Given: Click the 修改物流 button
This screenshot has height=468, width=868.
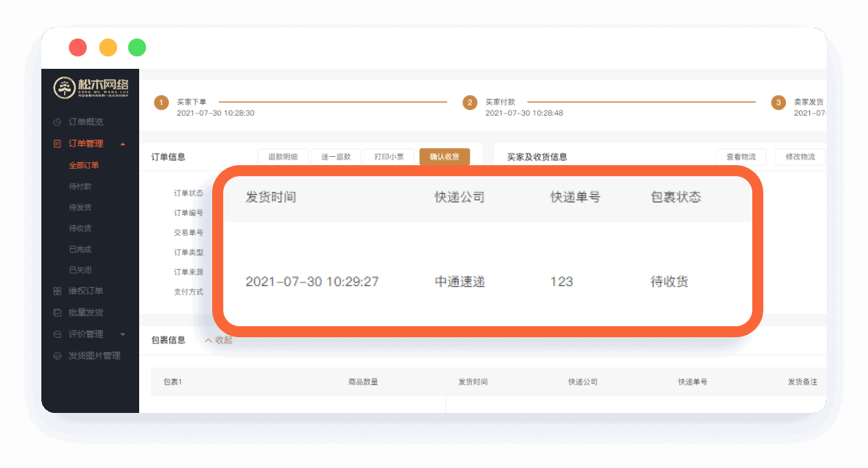Looking at the screenshot, I should [x=800, y=157].
